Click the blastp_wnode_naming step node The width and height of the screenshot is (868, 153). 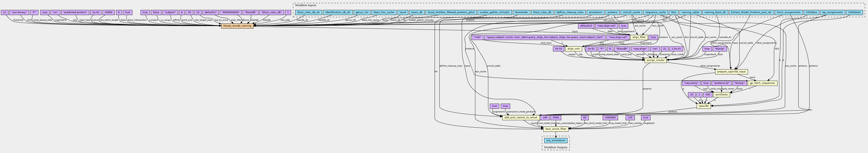coord(237,26)
